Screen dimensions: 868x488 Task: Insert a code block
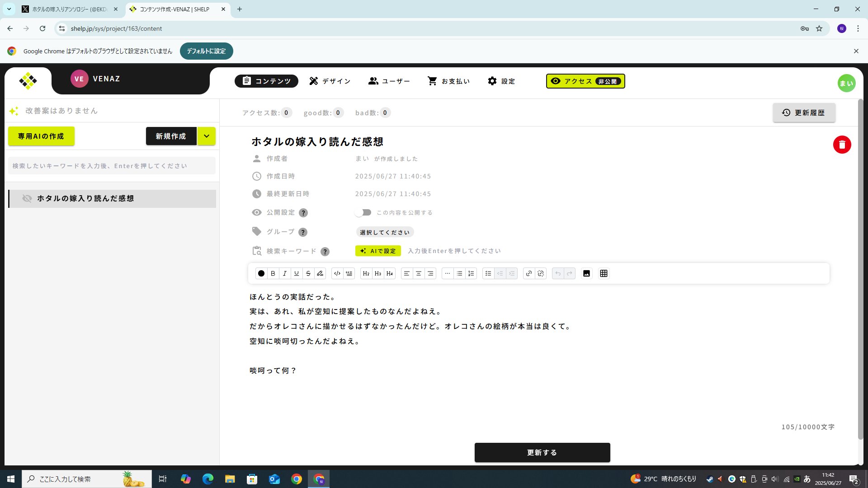(x=337, y=273)
